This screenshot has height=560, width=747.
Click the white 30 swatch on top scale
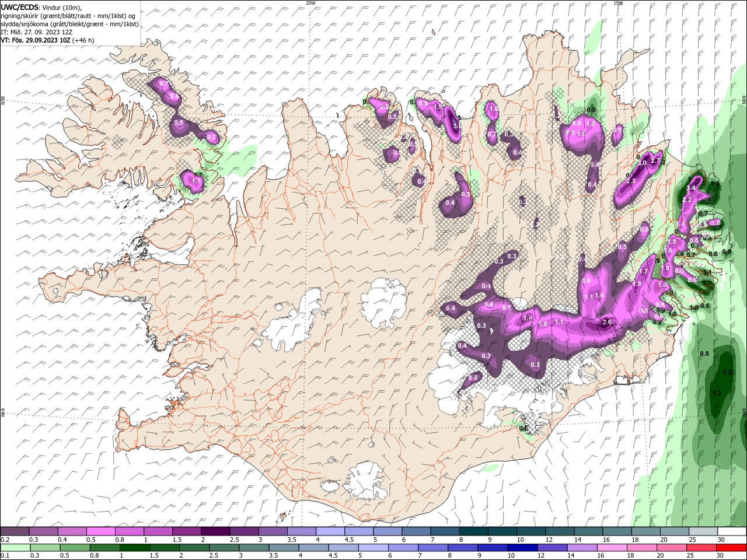pos(732,531)
